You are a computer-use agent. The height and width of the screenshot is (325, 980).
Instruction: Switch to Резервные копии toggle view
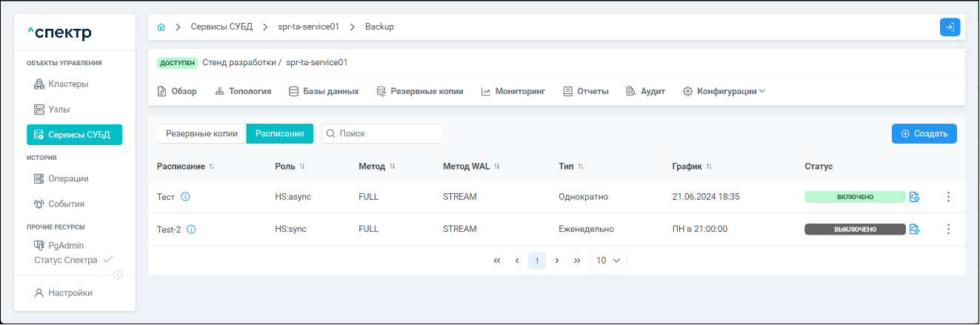[201, 134]
